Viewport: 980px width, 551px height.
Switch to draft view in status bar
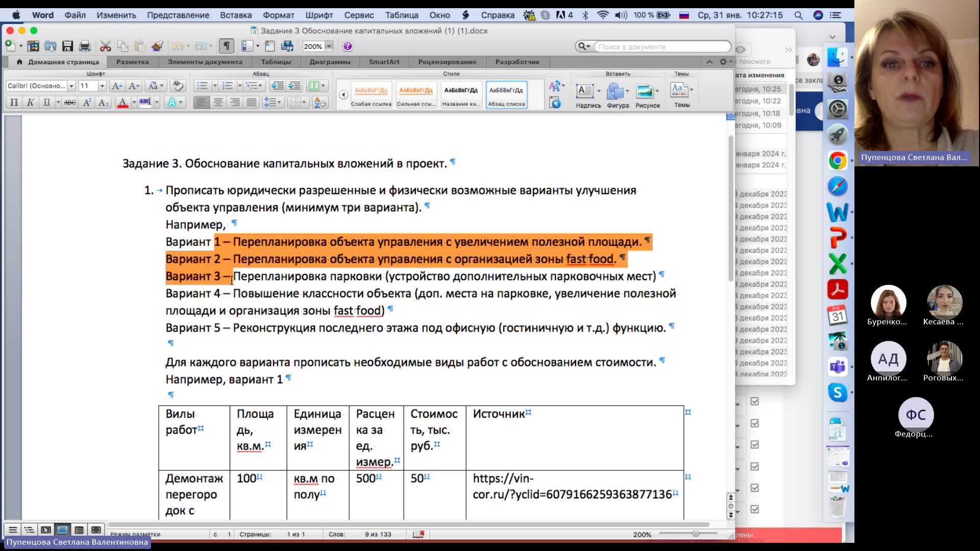13,530
